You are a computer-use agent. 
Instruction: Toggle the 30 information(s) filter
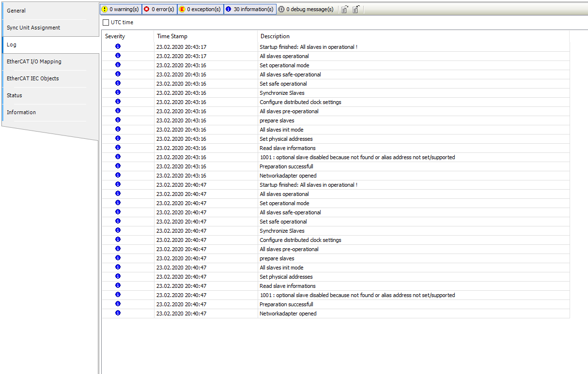(x=250, y=9)
